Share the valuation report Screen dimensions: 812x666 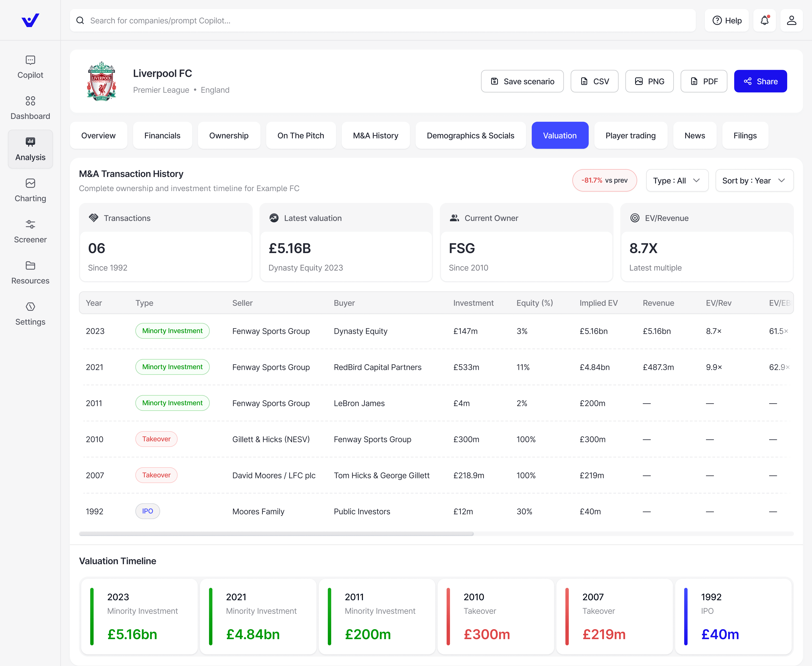[x=760, y=81]
